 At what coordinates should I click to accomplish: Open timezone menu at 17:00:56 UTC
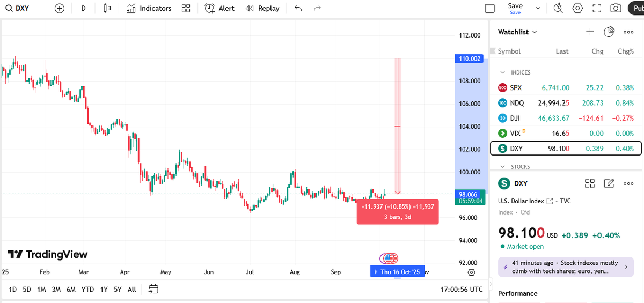[461, 290]
